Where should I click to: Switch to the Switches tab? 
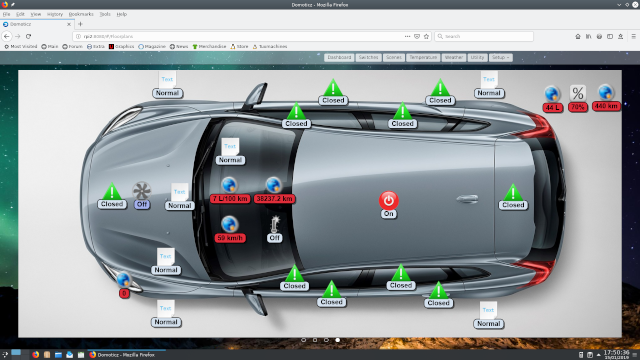[x=368, y=58]
